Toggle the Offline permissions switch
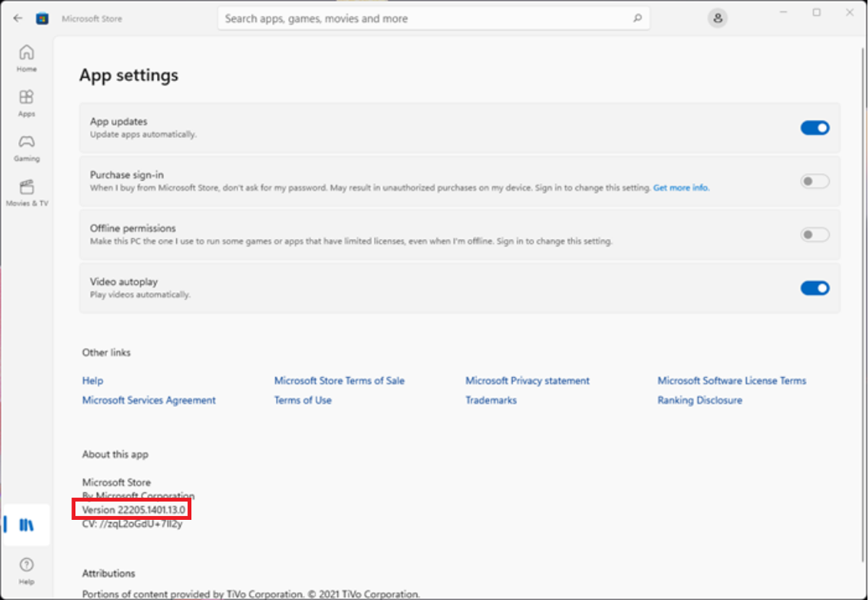Screen dimensions: 868x600 (x=814, y=234)
